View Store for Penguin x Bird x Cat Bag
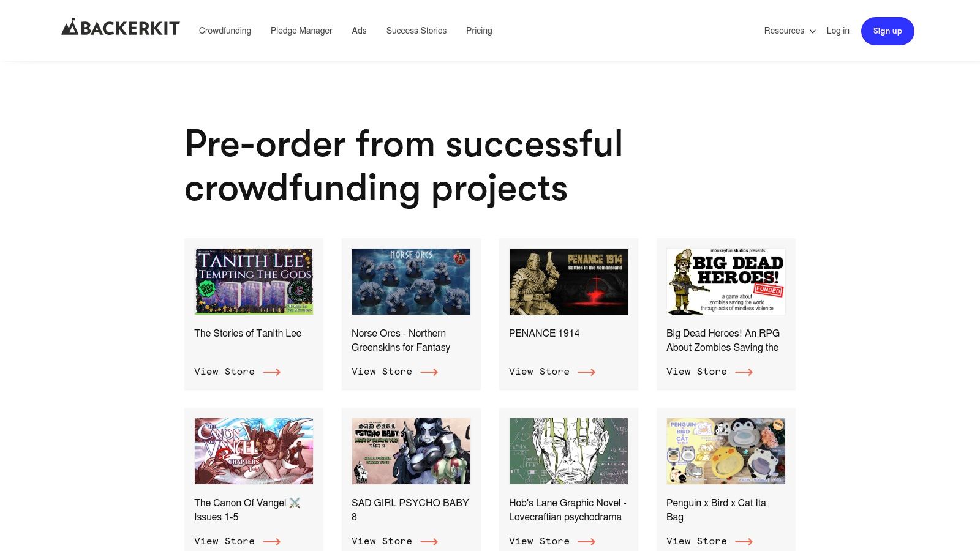This screenshot has height=551, width=980. (x=709, y=541)
